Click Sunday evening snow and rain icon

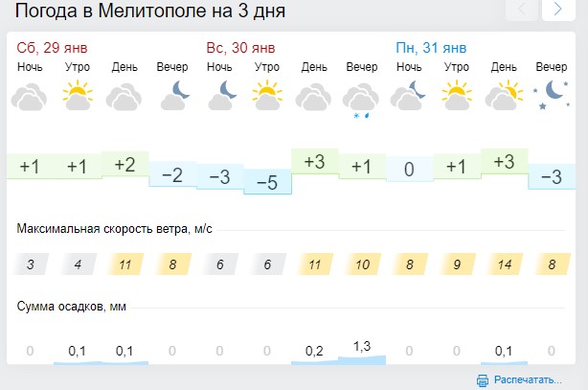tap(362, 100)
